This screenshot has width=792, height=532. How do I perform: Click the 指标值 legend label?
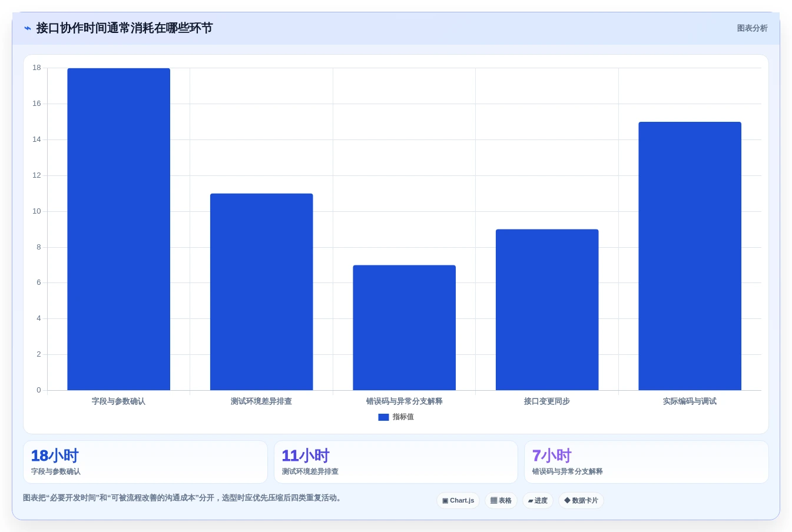(403, 417)
